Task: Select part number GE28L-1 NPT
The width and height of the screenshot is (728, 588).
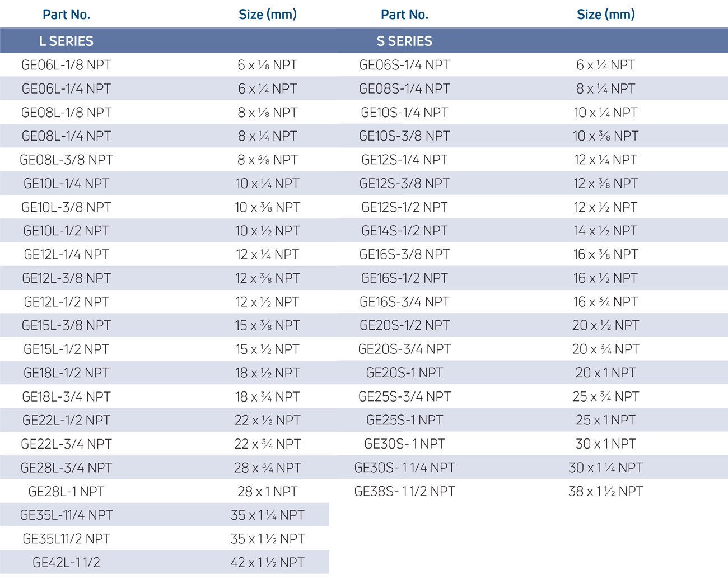Action: click(66, 492)
